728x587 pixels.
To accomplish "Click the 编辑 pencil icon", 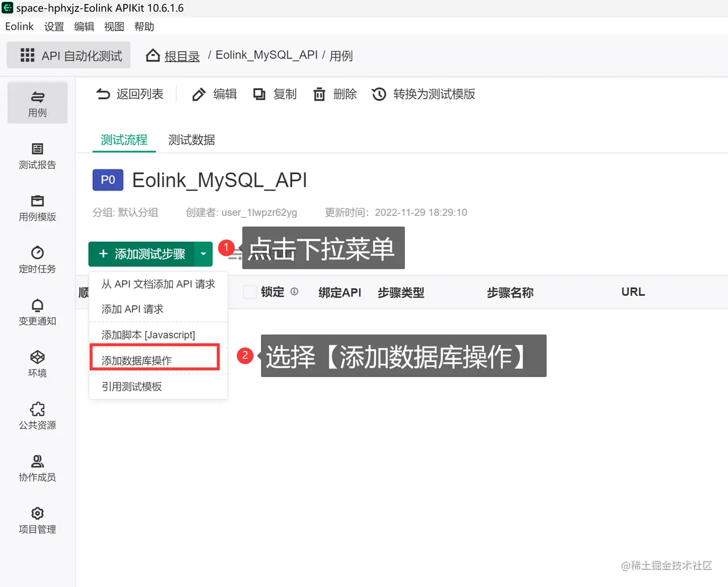I will tap(198, 94).
